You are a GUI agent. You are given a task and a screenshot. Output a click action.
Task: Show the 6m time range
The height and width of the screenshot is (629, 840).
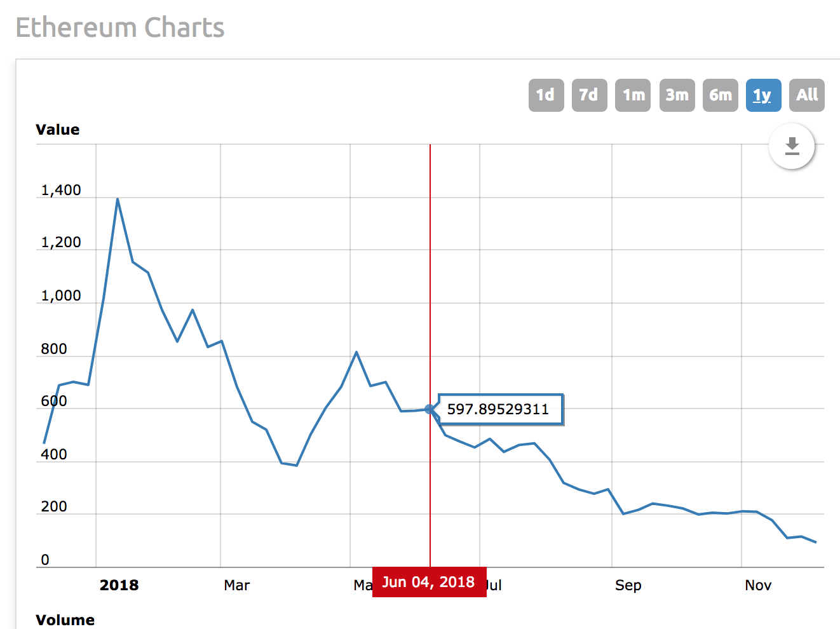[720, 95]
